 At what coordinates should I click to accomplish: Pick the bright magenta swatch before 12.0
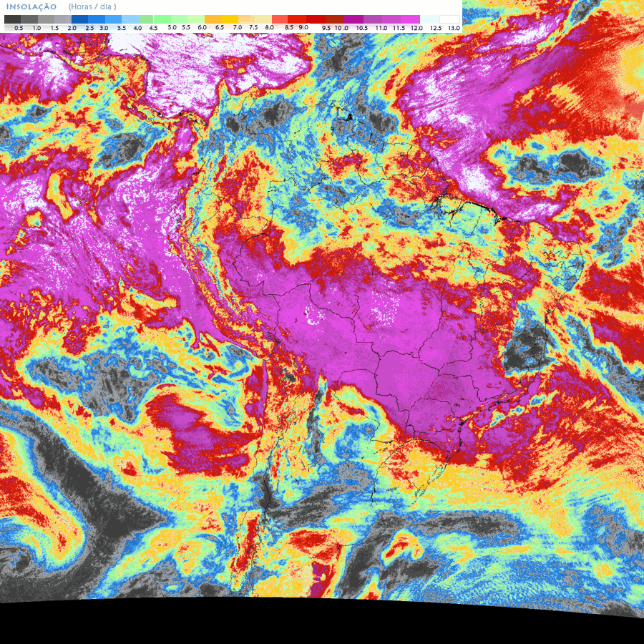pos(410,19)
